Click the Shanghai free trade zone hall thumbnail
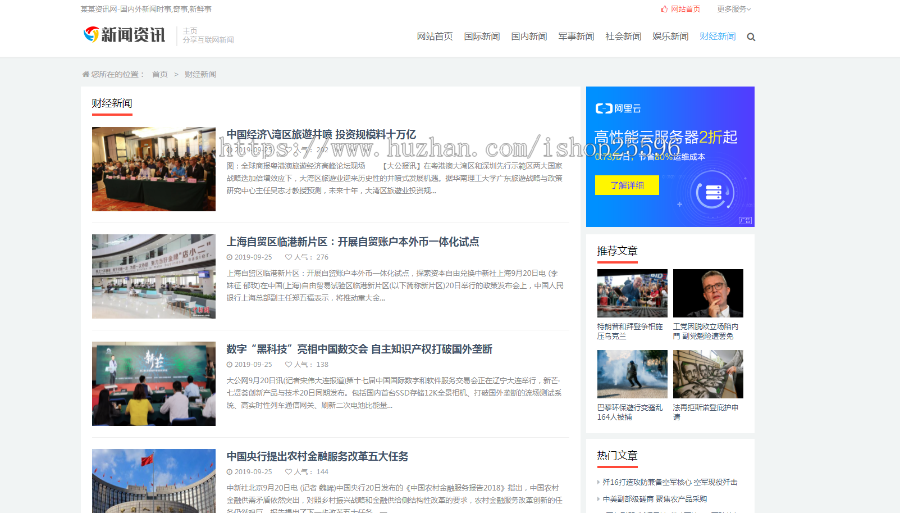This screenshot has width=900, height=513. (x=154, y=277)
